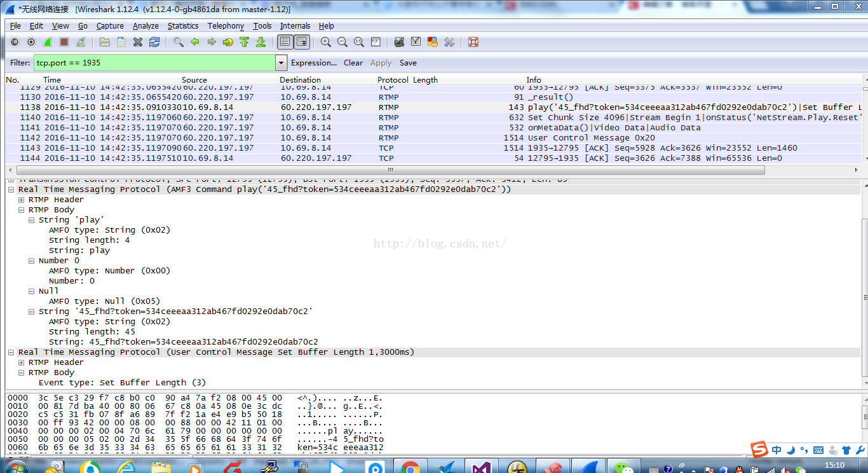Open the File menu
Viewport: 868px width, 473px height.
15,26
